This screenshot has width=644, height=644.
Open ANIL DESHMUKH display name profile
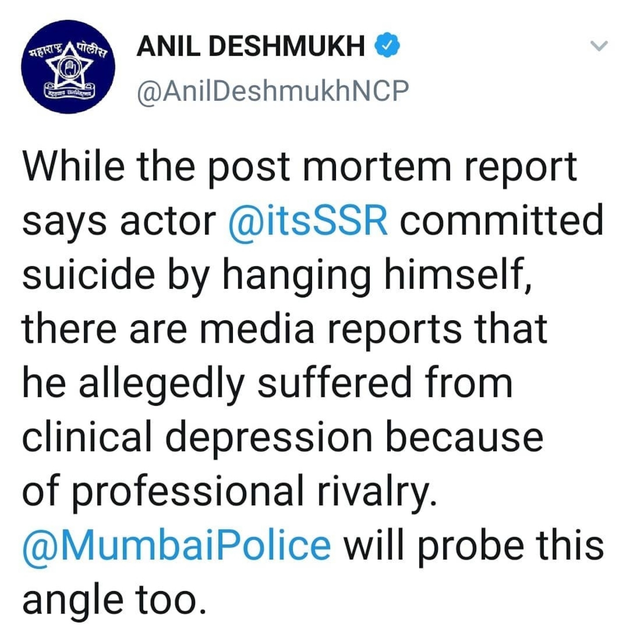click(251, 46)
